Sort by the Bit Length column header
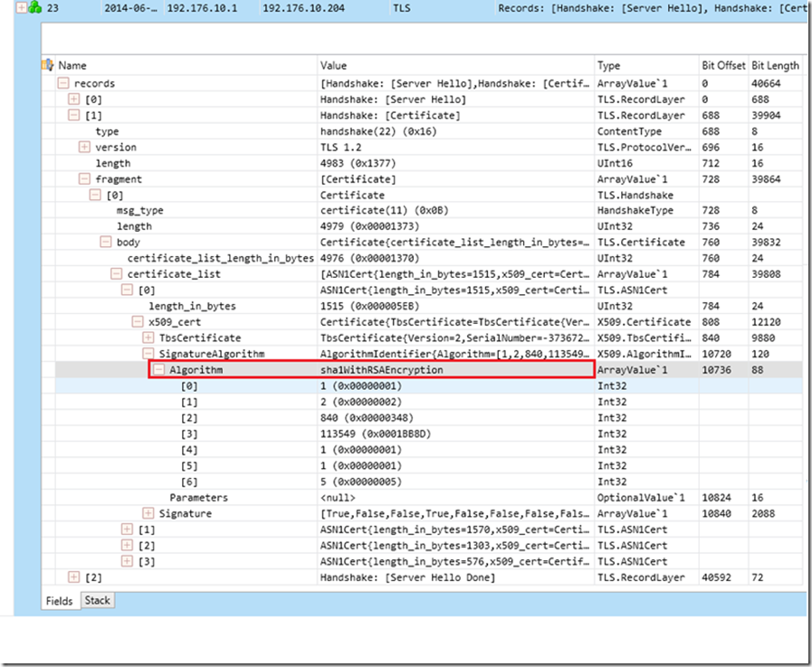 tap(775, 65)
